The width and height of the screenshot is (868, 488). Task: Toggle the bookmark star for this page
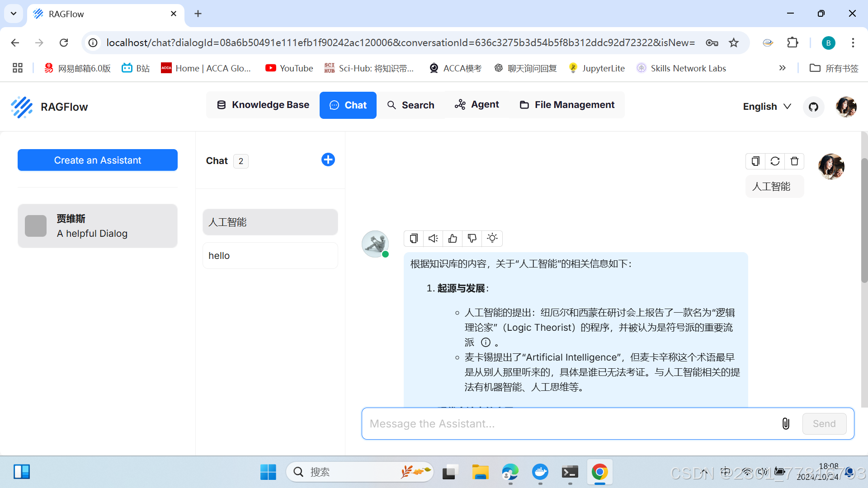tap(734, 42)
